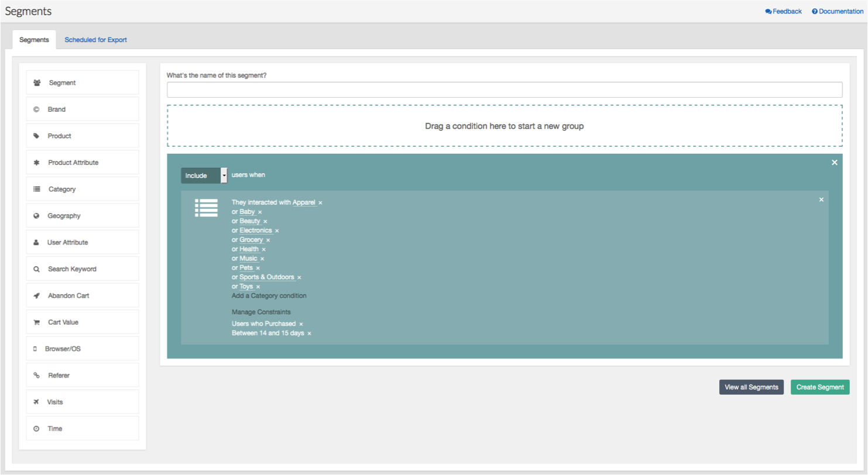Click View all Segments button
This screenshot has height=475, width=868.
[752, 387]
